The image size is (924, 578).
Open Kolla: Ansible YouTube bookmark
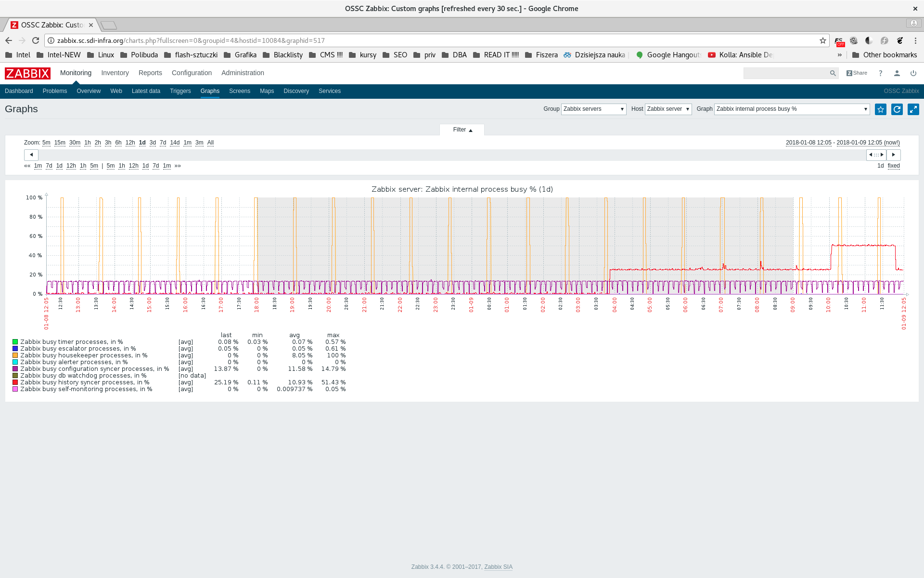click(x=740, y=55)
